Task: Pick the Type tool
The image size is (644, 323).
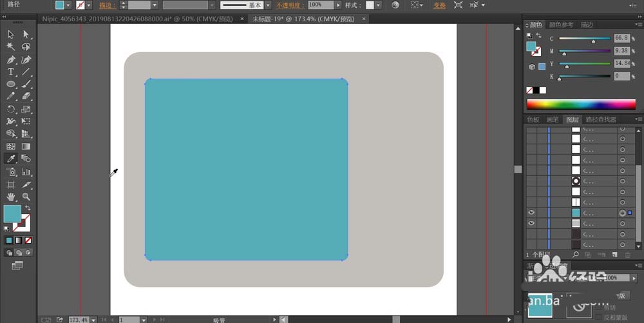Action: [x=11, y=72]
